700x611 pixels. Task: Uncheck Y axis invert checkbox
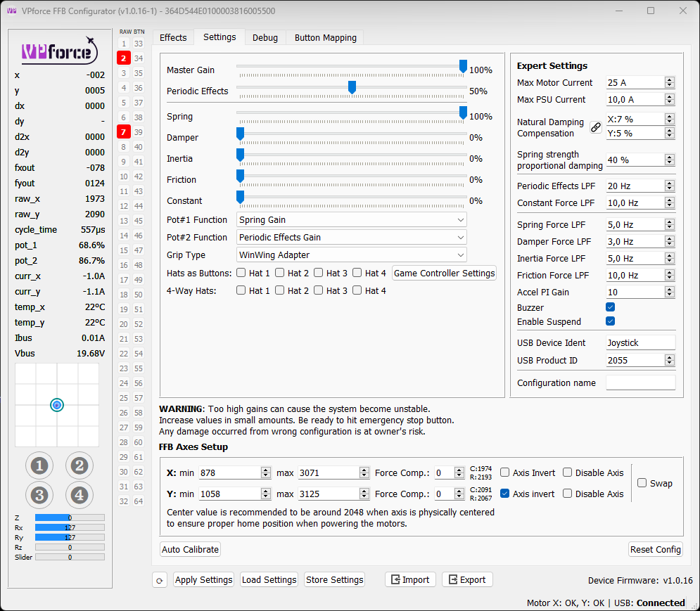tap(504, 494)
